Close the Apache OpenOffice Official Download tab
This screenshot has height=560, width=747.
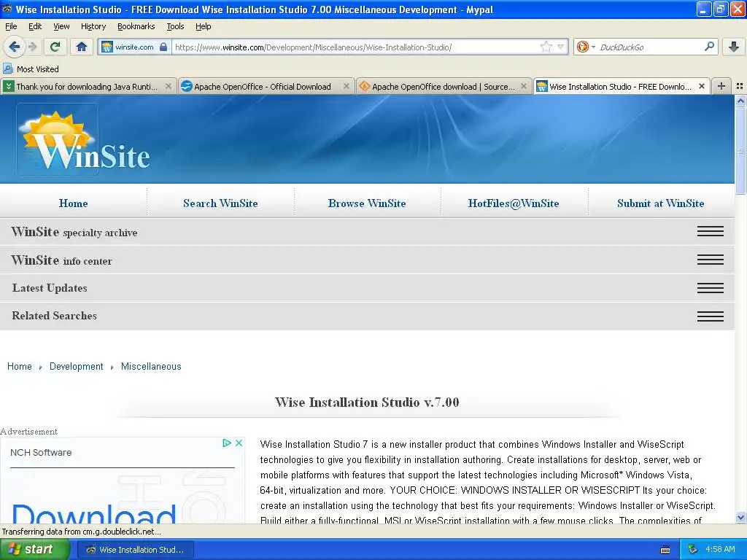[x=347, y=86]
